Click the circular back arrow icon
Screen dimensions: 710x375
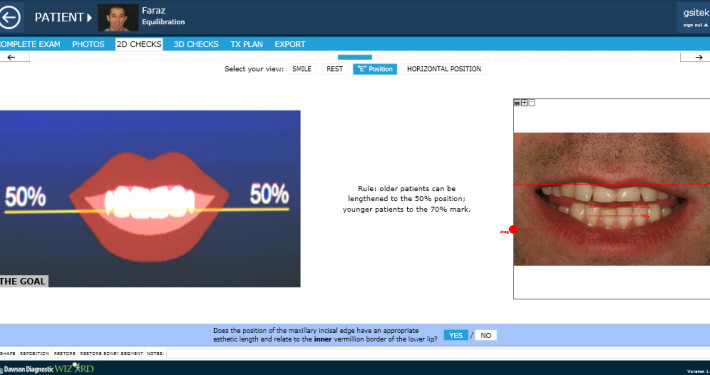pos(9,18)
